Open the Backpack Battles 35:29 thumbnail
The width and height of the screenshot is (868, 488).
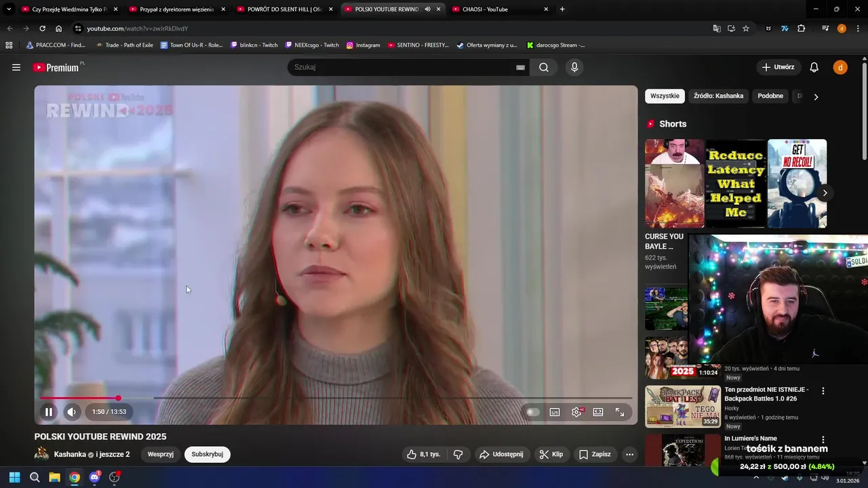pyautogui.click(x=683, y=407)
